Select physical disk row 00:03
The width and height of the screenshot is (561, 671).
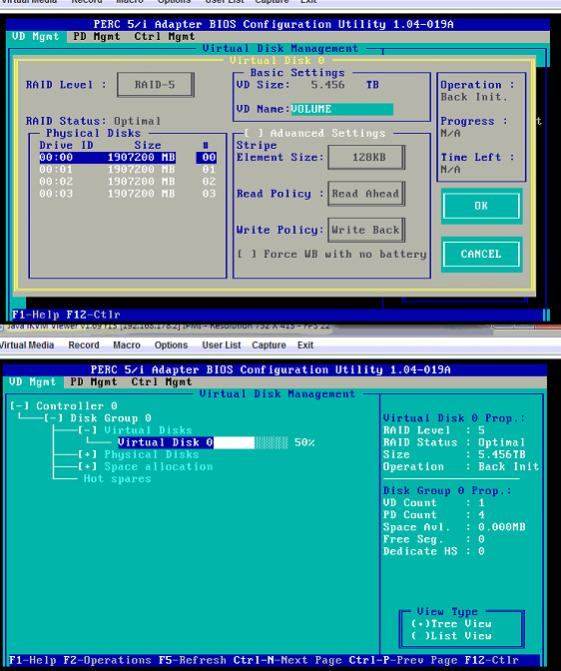(x=128, y=193)
